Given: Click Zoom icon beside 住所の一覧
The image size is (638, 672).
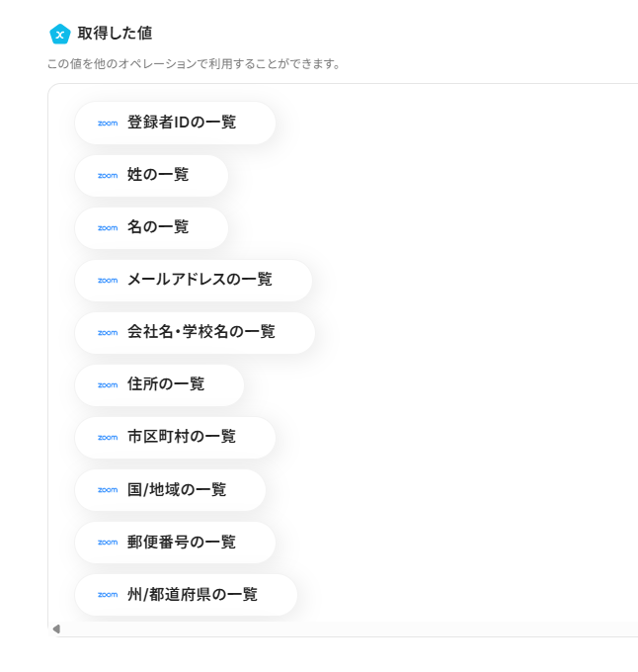Looking at the screenshot, I should [108, 385].
